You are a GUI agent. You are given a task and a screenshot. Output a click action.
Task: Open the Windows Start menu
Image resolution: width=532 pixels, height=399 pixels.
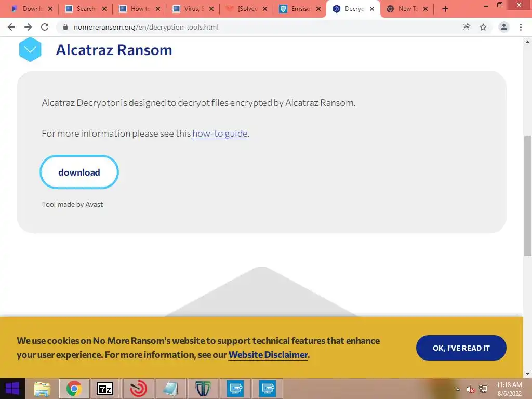12,389
